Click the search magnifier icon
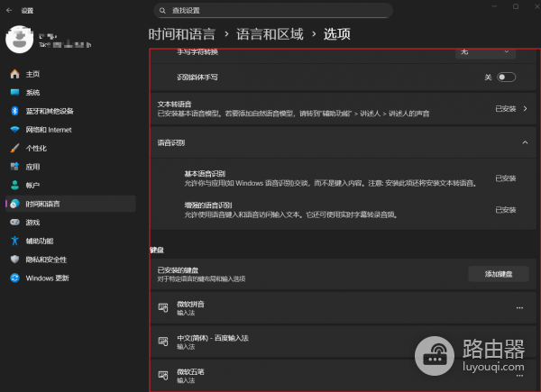 tap(162, 11)
